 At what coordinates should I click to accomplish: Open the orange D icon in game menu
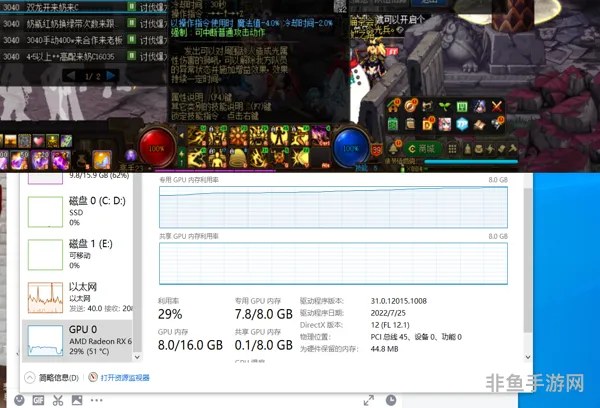tap(427, 124)
